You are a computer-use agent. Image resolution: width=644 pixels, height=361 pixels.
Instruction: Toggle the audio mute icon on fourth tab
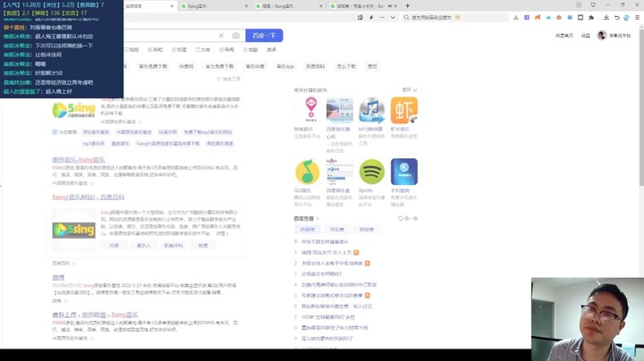[x=389, y=6]
